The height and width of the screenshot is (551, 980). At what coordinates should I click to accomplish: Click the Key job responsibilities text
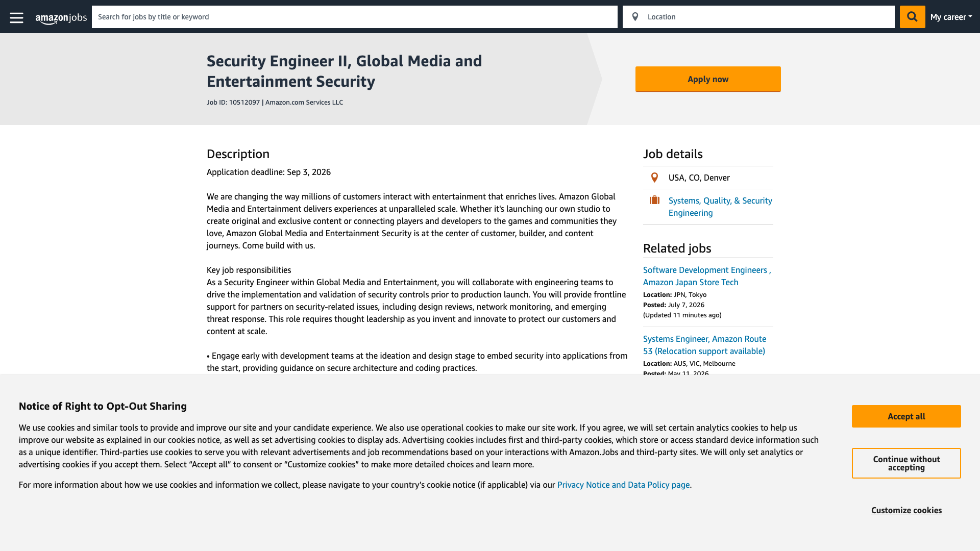pyautogui.click(x=249, y=270)
